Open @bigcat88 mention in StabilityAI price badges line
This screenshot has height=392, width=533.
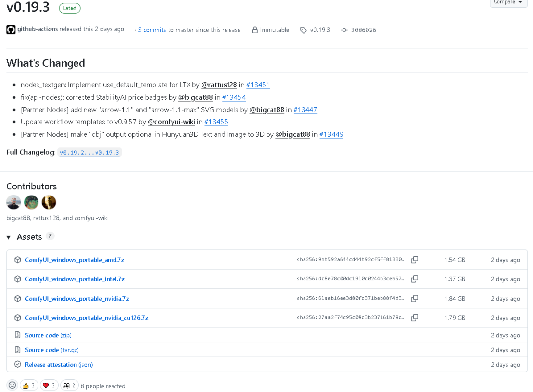[195, 97]
